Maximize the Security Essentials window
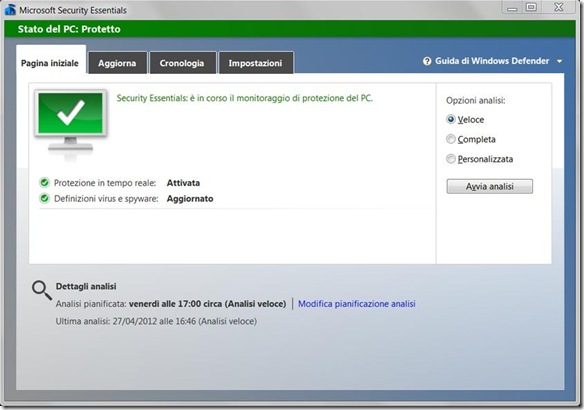Screen dimensions: 584x410 [x=531, y=7]
